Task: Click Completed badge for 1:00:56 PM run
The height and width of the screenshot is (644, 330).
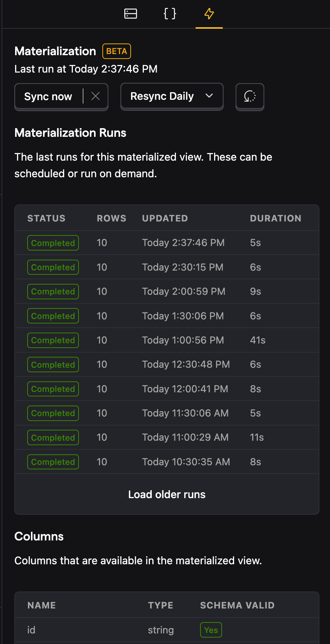Action: pyautogui.click(x=53, y=340)
